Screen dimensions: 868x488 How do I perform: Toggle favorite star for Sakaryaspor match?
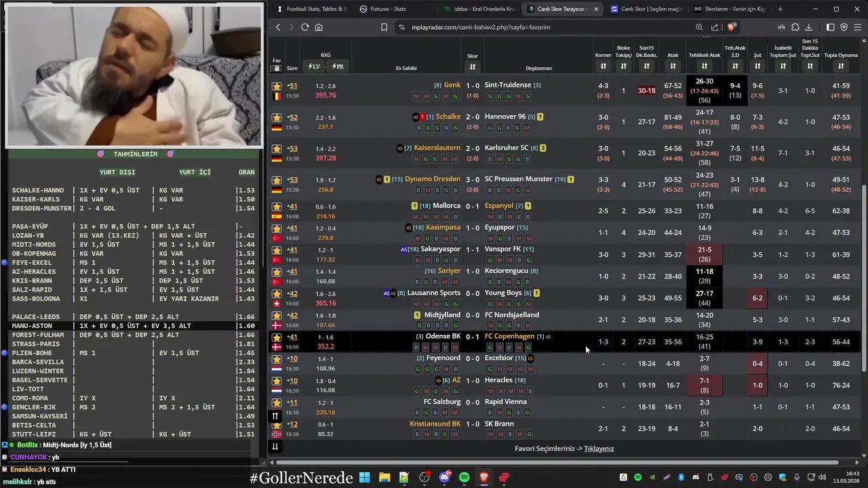pos(277,250)
